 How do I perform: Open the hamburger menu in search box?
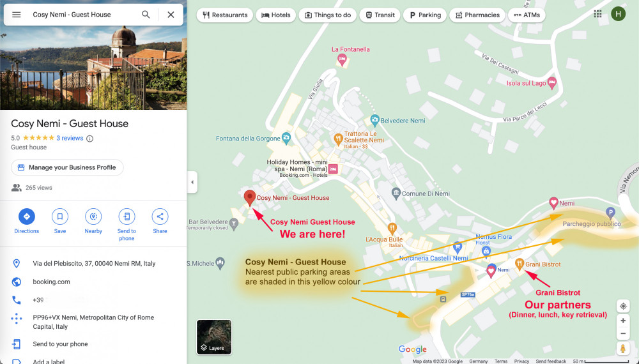click(x=17, y=15)
